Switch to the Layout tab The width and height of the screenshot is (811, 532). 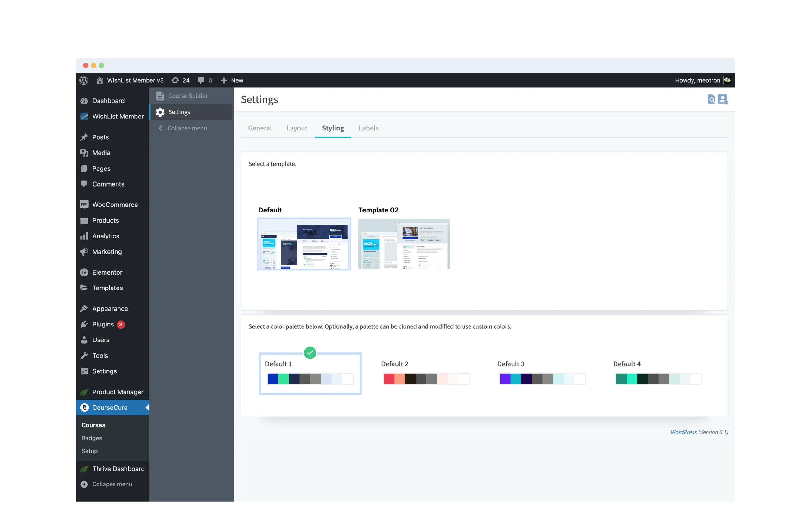pos(297,128)
